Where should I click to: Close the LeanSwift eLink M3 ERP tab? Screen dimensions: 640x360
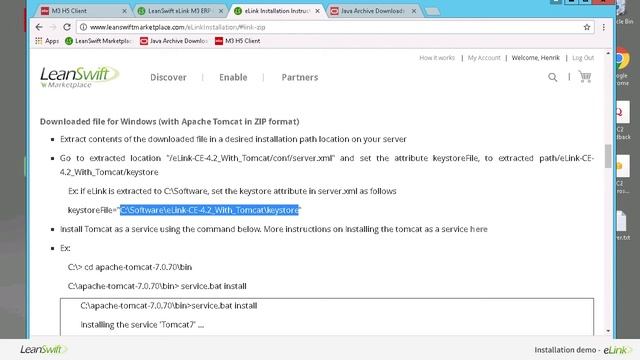point(221,11)
